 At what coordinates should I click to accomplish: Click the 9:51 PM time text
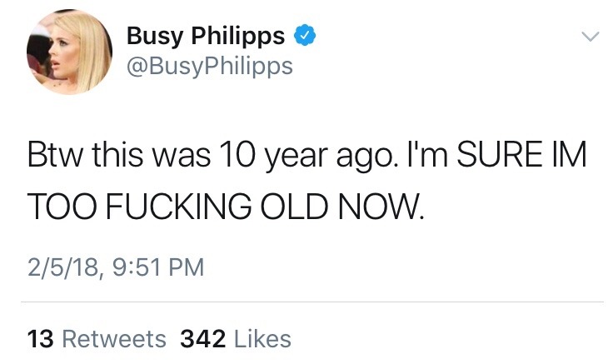(x=158, y=267)
